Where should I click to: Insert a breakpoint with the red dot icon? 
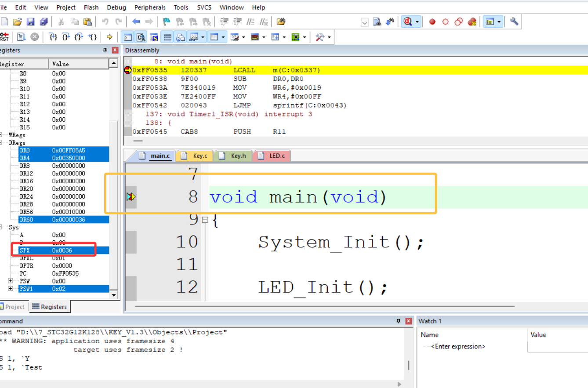(432, 22)
